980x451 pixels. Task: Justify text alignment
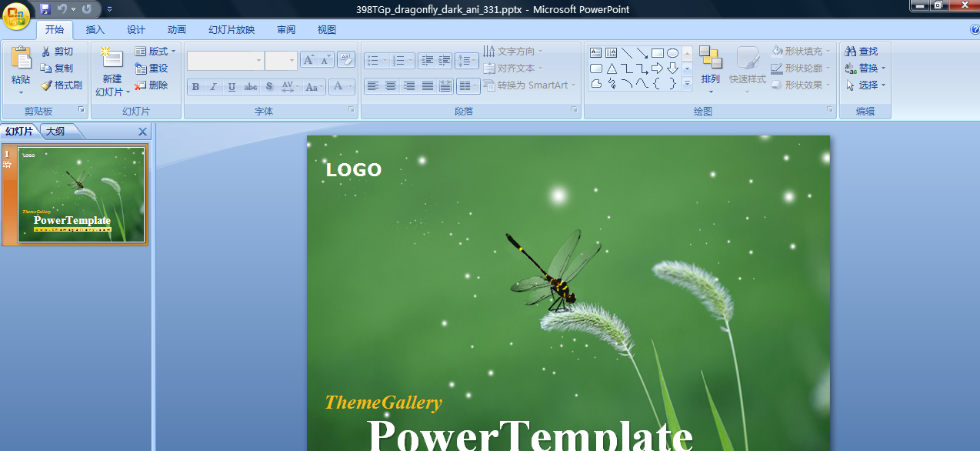point(427,86)
